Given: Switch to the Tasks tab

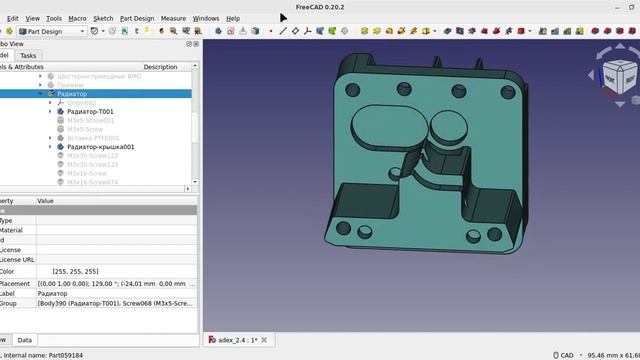Looking at the screenshot, I should [x=28, y=55].
